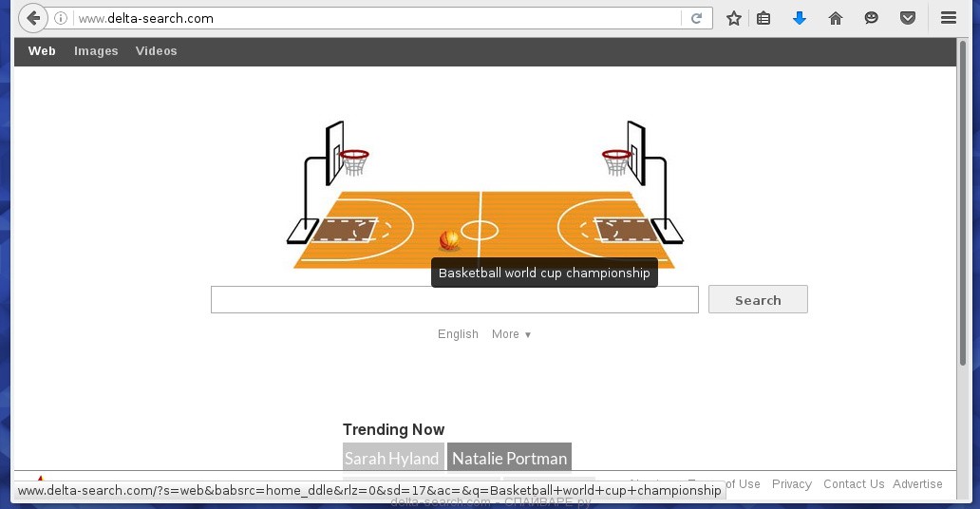This screenshot has height=509, width=980.
Task: Open the downloads arrow icon
Action: coord(800,18)
